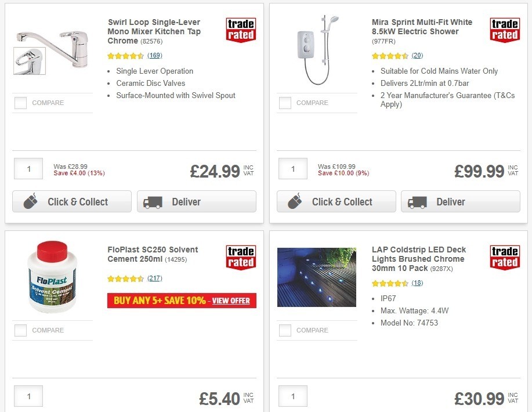This screenshot has height=412, width=532.
Task: Open the VIEW OFFER link for FloPlast cement
Action: coord(231,301)
